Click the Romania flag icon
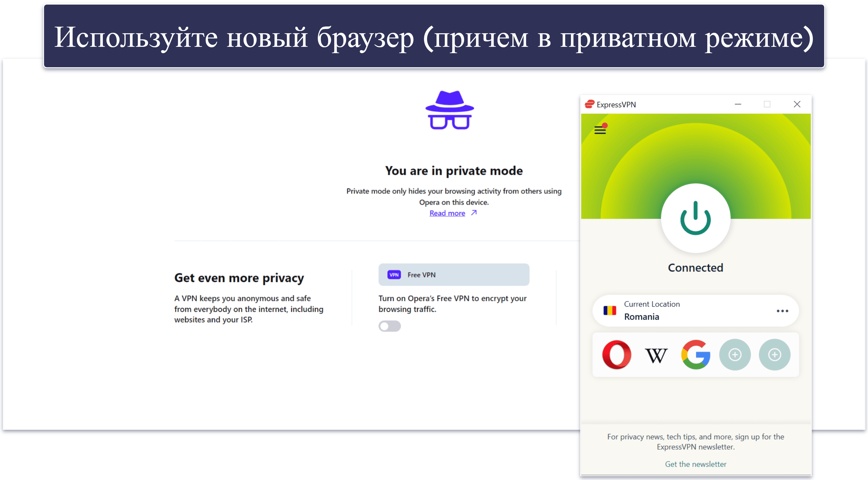 pos(610,310)
